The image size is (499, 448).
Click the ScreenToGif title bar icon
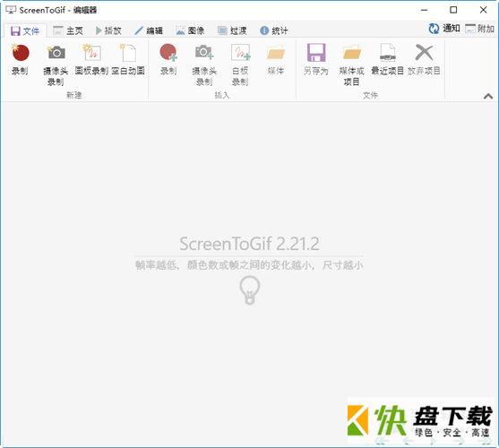coord(11,10)
